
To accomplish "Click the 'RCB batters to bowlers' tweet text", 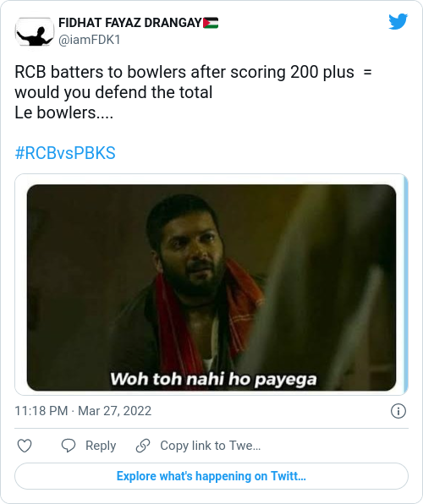I will tap(194, 72).
